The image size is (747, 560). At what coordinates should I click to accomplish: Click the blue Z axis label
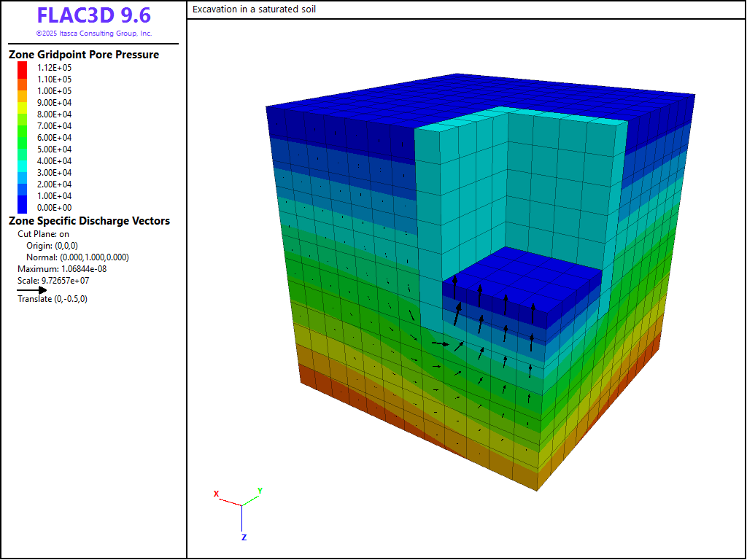point(244,537)
